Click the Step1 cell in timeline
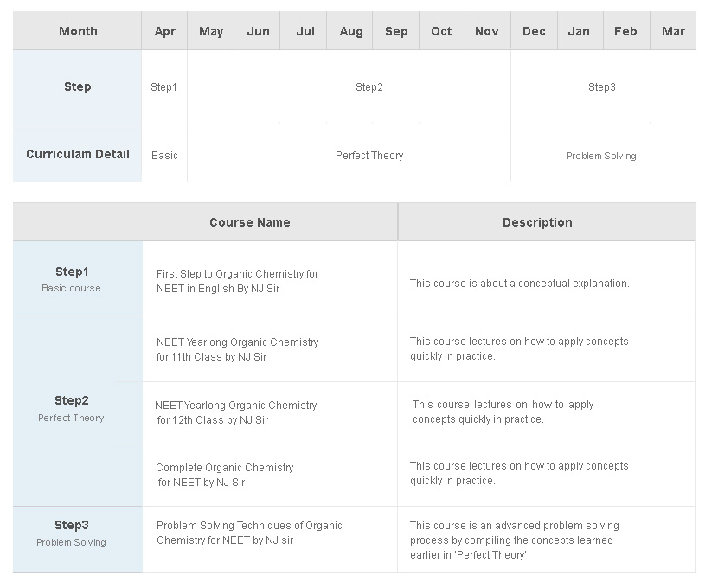 [x=164, y=87]
